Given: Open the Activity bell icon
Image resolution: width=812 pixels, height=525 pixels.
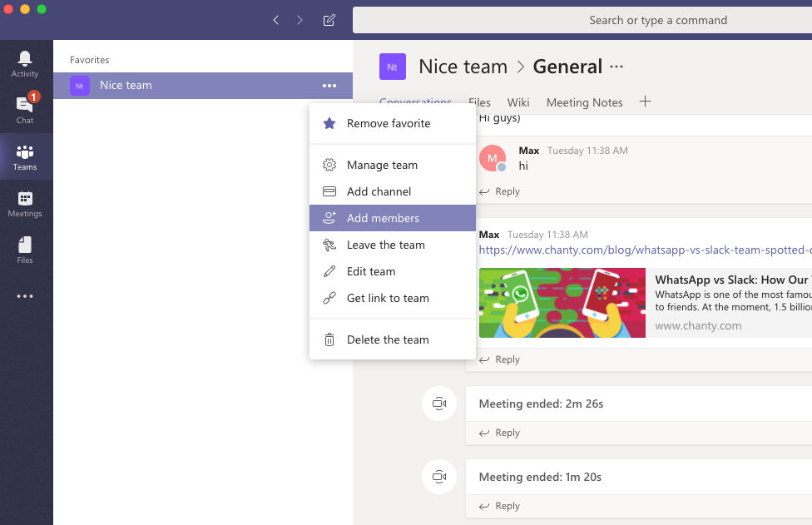Looking at the screenshot, I should coord(25,64).
